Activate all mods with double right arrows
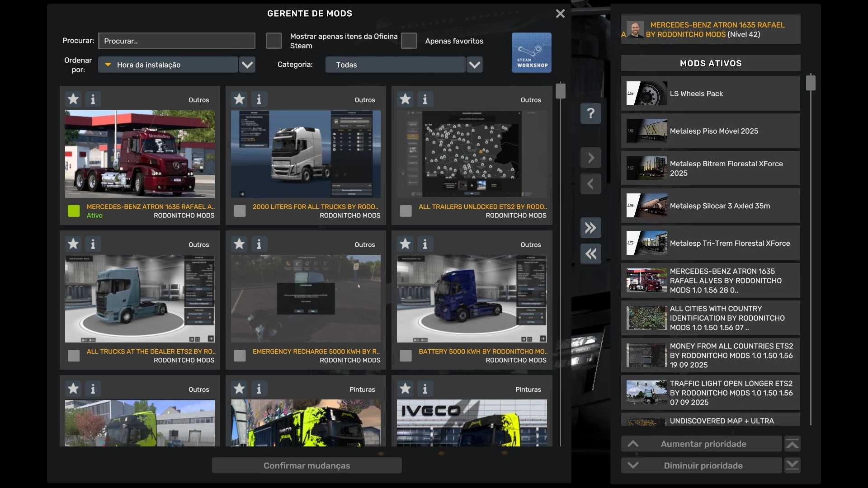The image size is (868, 488). (590, 228)
